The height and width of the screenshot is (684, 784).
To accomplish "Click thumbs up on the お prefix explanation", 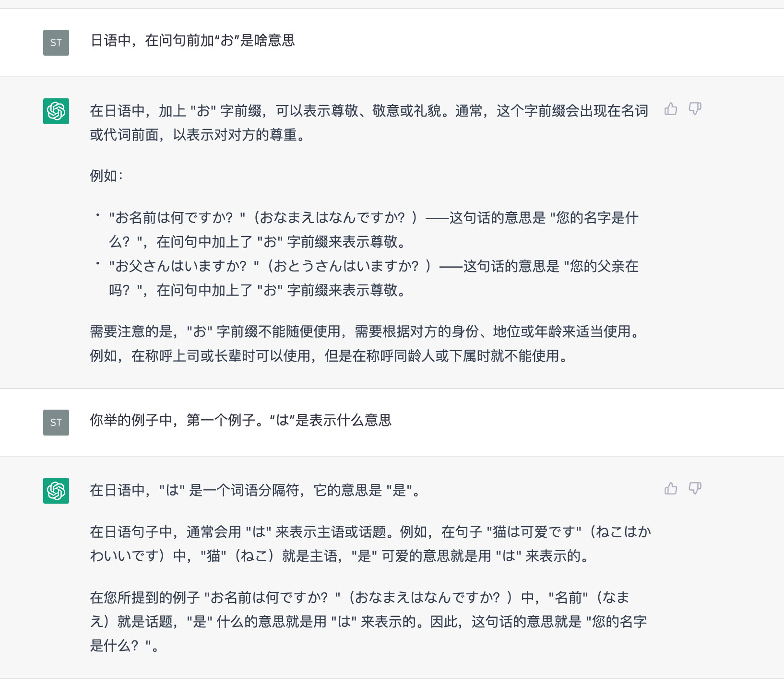I will [x=671, y=109].
